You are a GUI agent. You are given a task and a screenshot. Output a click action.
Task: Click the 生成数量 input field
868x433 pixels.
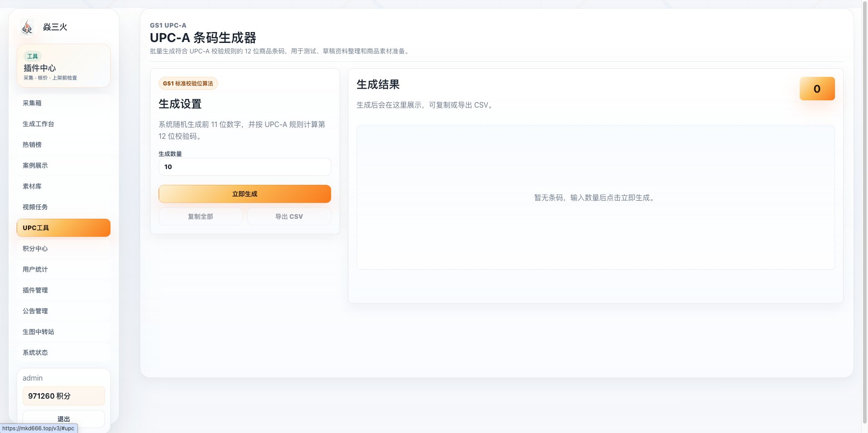point(245,167)
